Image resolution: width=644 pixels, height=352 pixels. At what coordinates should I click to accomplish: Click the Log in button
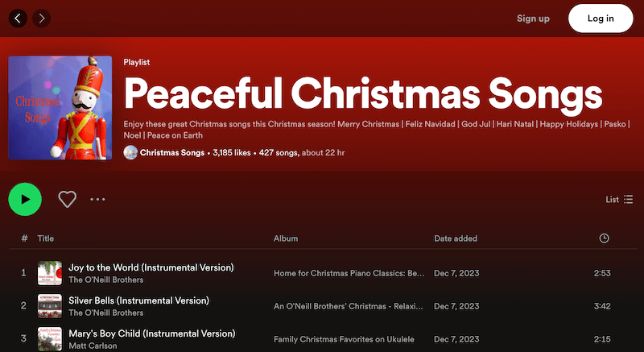click(x=601, y=19)
